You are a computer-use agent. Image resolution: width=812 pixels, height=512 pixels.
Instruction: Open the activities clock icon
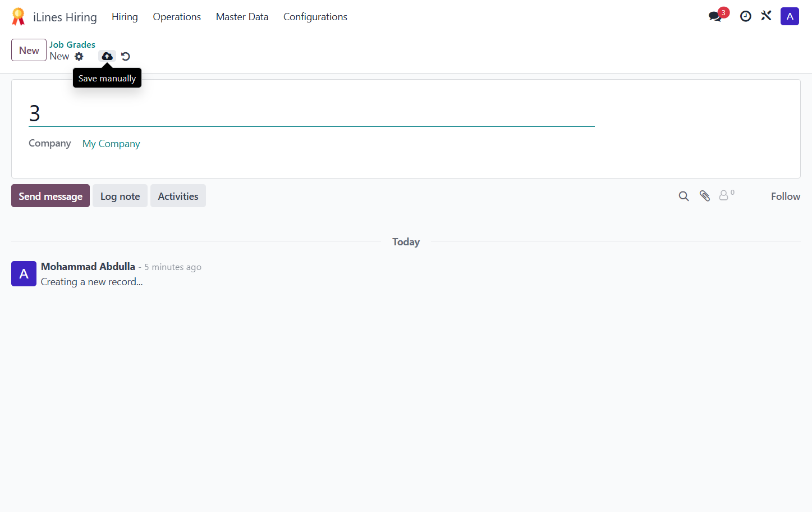[746, 16]
